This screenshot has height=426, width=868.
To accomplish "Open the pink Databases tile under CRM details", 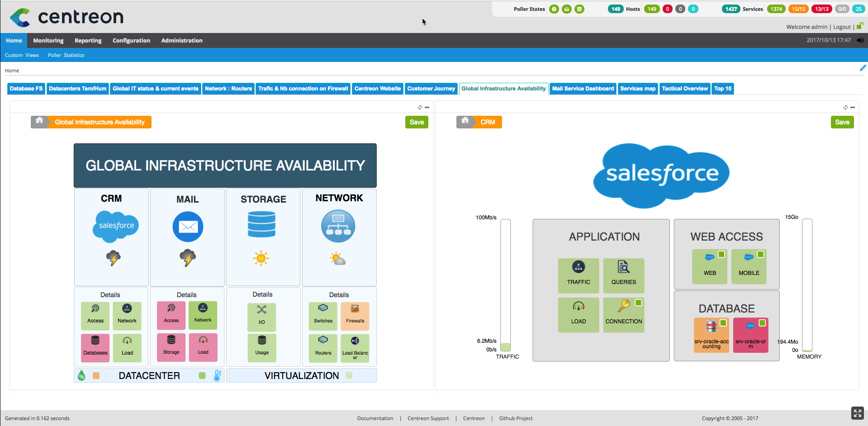I will click(95, 348).
